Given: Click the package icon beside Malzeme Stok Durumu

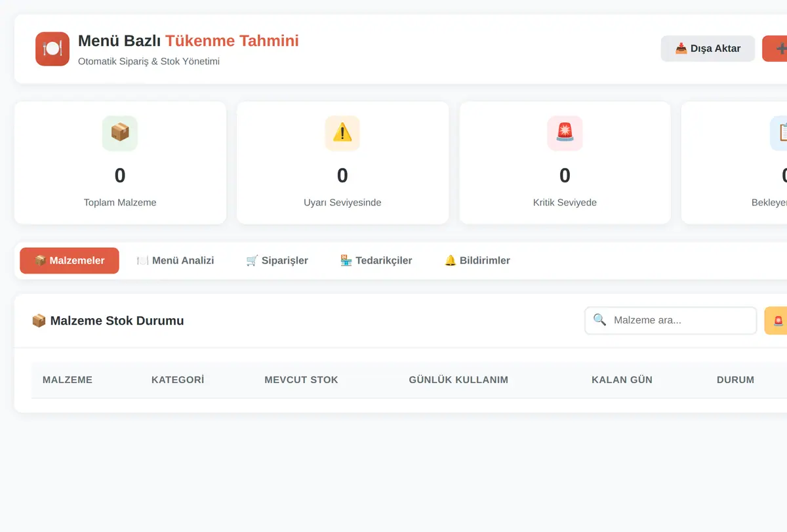Looking at the screenshot, I should [39, 321].
